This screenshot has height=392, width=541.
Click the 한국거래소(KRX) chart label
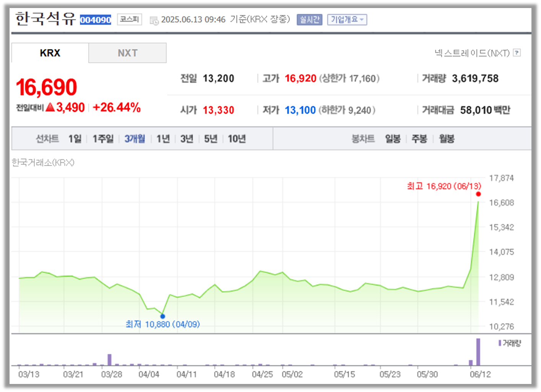(43, 163)
